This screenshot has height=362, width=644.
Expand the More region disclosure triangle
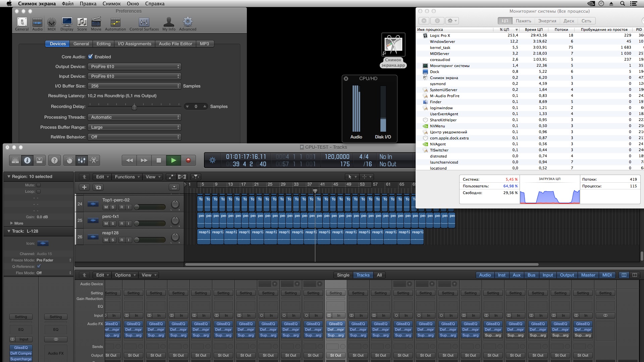(x=12, y=223)
